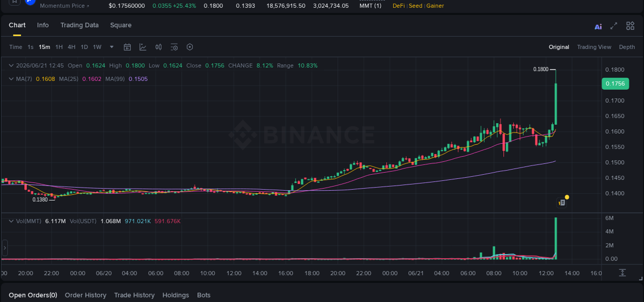The image size is (644, 302).
Task: Open the chart display options list icon
Action: (x=174, y=47)
